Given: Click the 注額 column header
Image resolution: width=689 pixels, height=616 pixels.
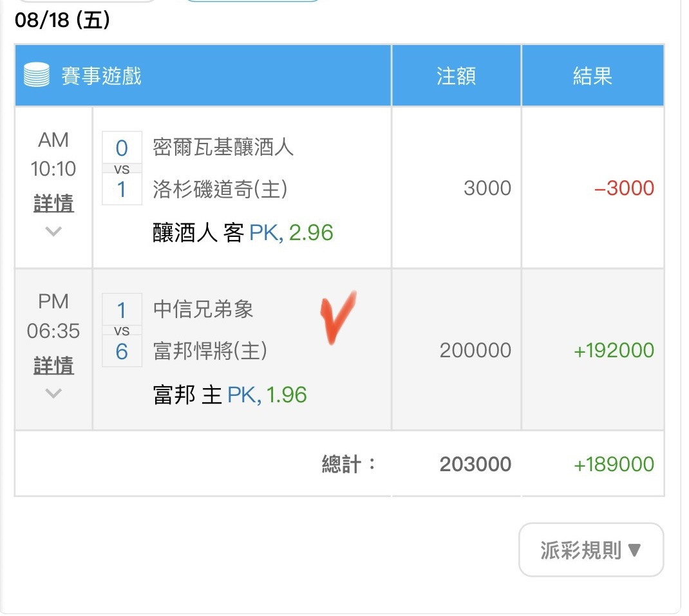Looking at the screenshot, I should pyautogui.click(x=456, y=75).
